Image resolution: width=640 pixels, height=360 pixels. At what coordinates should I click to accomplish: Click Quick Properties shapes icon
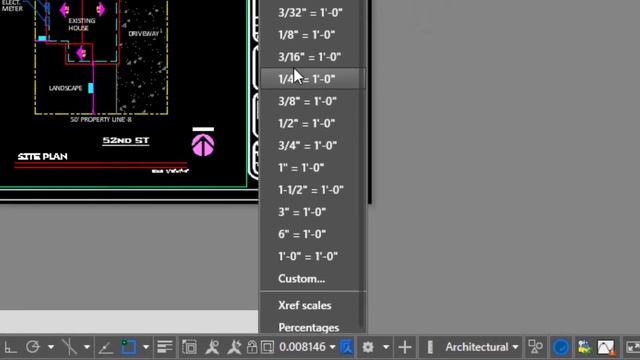pyautogui.click(x=535, y=347)
